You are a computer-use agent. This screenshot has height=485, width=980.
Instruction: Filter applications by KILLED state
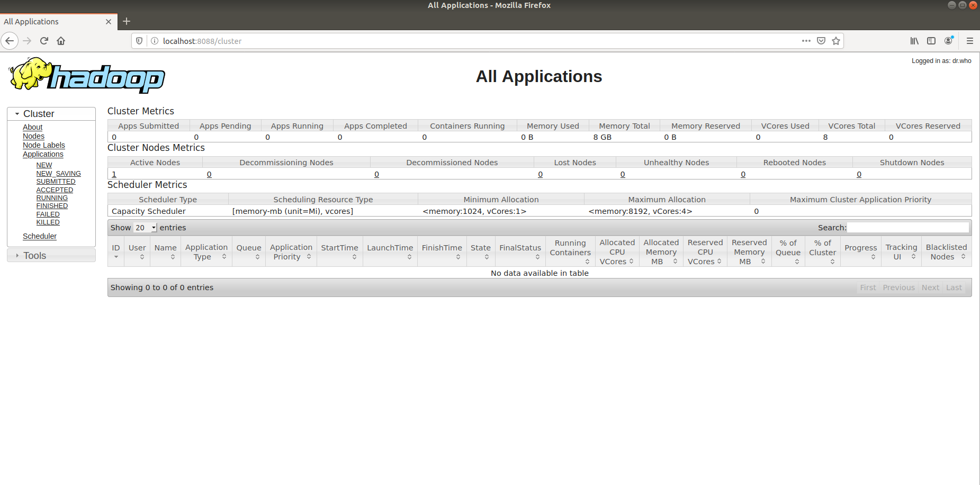tap(48, 222)
